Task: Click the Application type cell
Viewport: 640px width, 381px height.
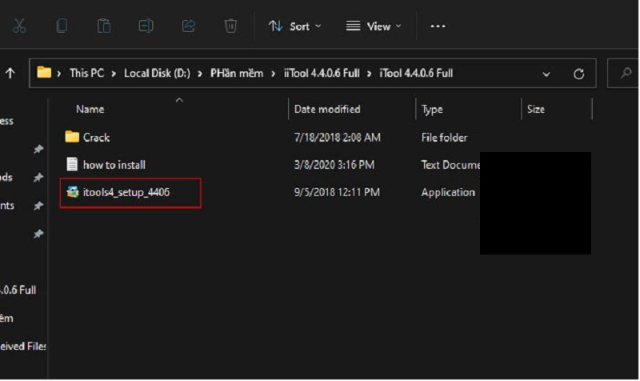Action: (448, 192)
